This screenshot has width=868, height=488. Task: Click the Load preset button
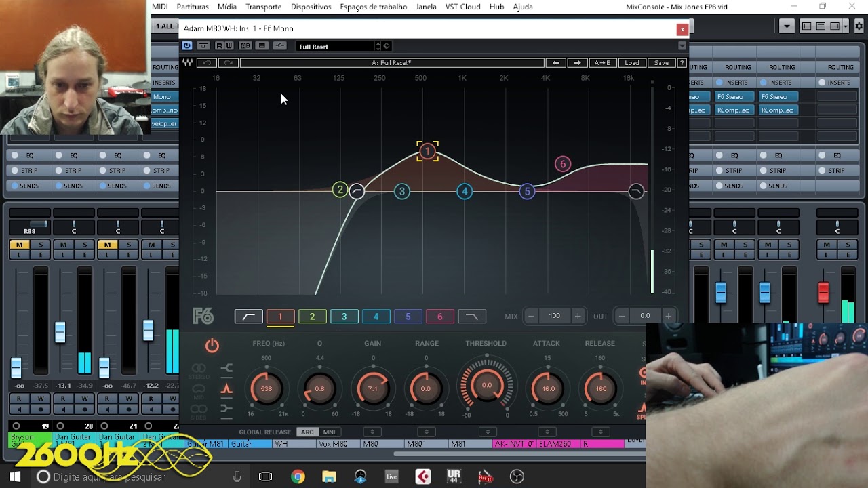pyautogui.click(x=632, y=63)
